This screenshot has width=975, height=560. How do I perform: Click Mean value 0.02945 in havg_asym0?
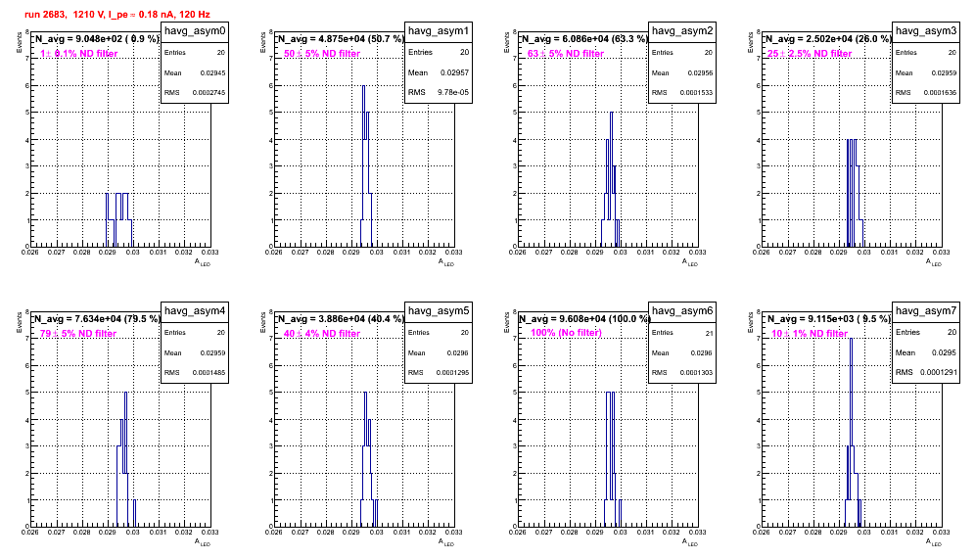[x=212, y=72]
